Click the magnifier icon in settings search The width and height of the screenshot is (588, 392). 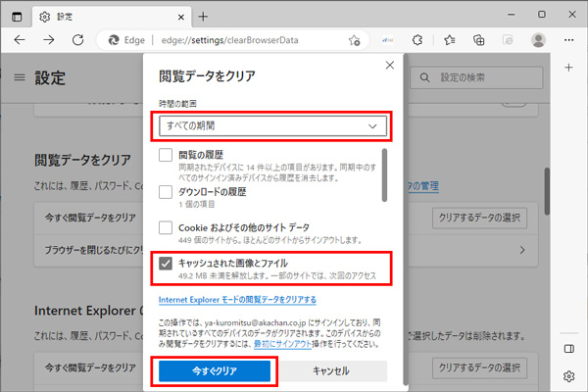(424, 77)
